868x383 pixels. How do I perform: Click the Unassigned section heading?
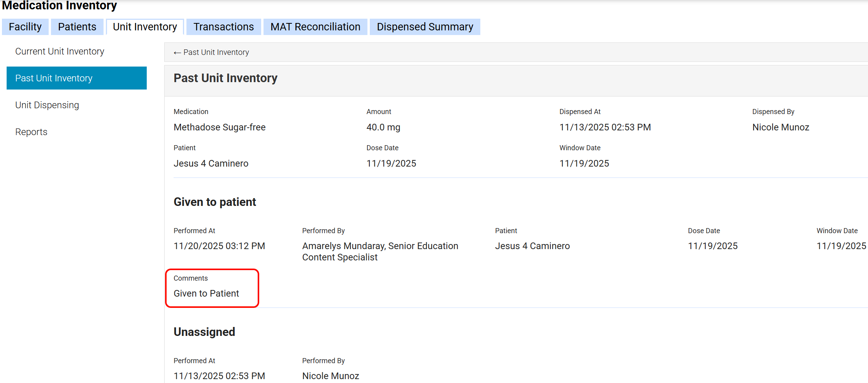point(204,332)
